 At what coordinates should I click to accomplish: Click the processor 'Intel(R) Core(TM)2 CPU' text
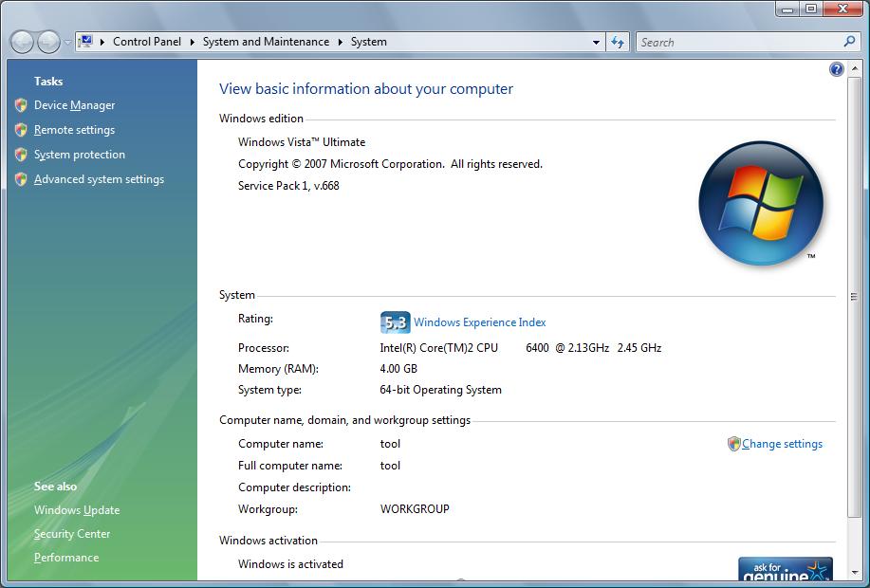(x=439, y=348)
